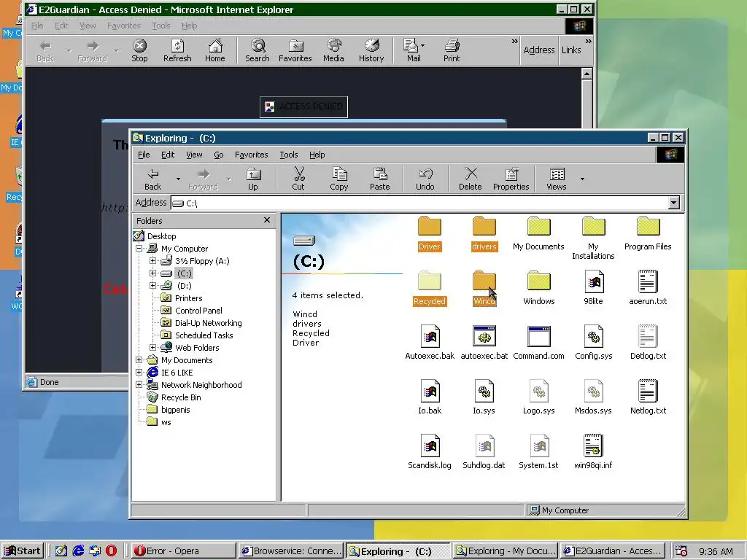The height and width of the screenshot is (560, 747).
Task: Open the Address bar dropdown arrow
Action: (673, 203)
